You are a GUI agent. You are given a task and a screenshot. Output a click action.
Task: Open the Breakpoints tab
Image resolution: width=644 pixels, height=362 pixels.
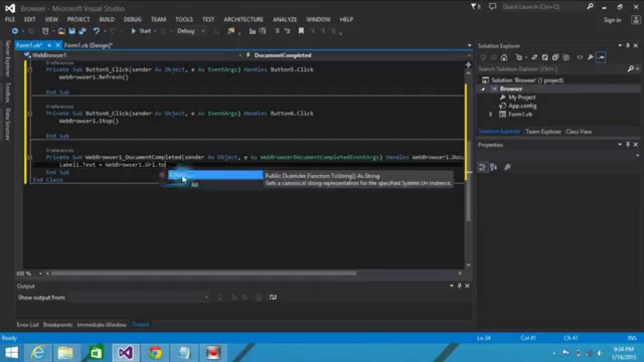pos(57,325)
